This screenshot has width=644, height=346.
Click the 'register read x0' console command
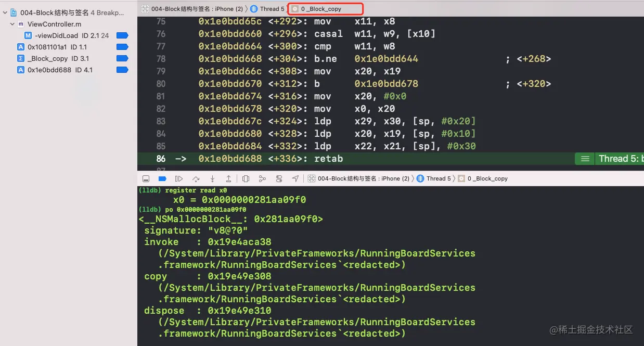(196, 190)
